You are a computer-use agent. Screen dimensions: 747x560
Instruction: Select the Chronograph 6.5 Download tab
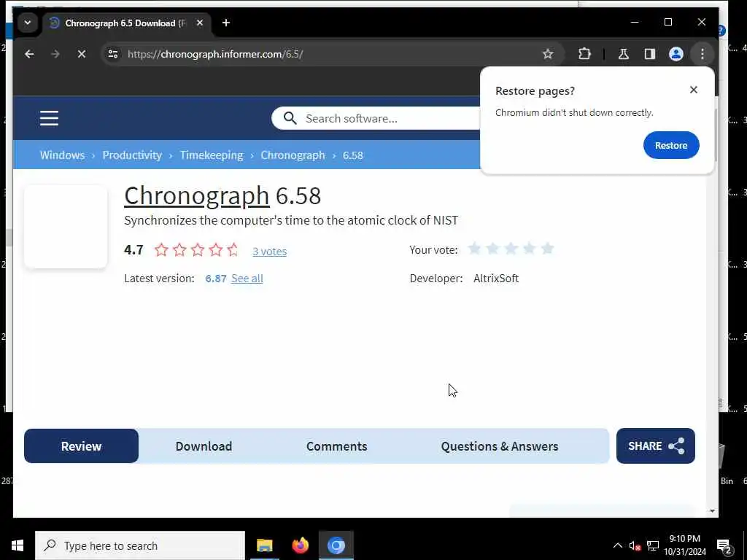pos(127,23)
